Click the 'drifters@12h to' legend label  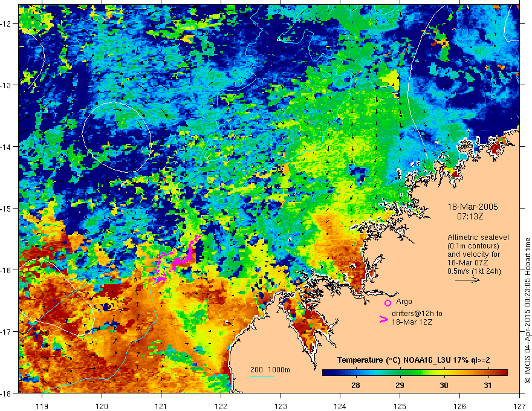point(417,314)
